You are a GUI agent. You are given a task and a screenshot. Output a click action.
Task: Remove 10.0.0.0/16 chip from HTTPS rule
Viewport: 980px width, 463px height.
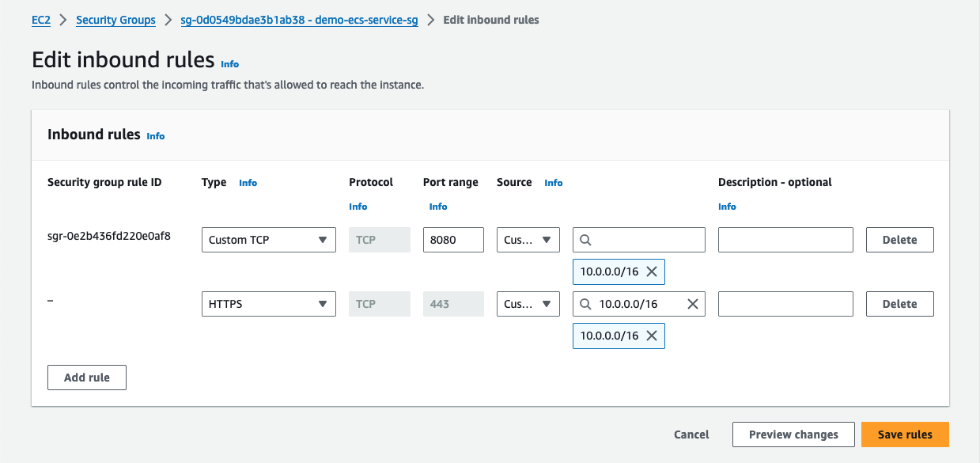pos(652,336)
